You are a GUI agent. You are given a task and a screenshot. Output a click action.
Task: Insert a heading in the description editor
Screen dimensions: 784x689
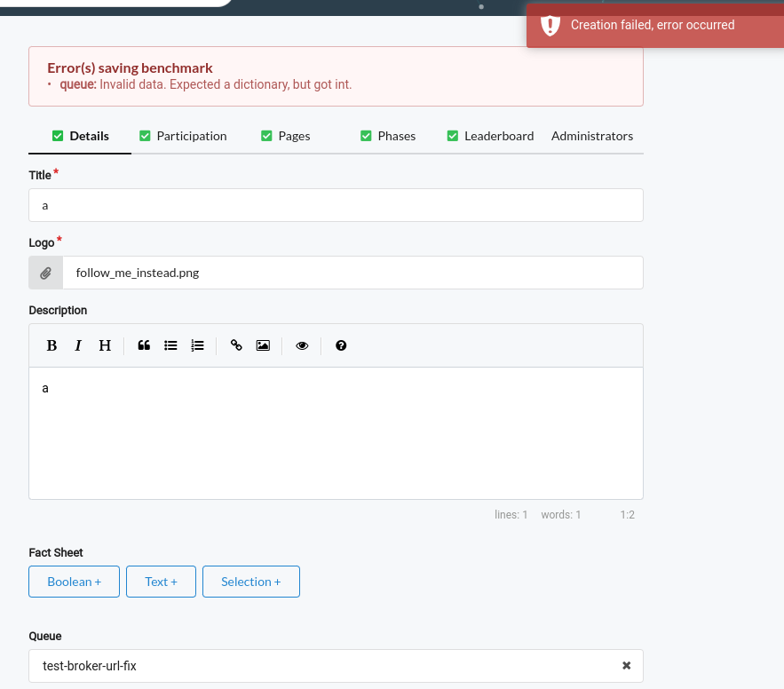click(104, 345)
